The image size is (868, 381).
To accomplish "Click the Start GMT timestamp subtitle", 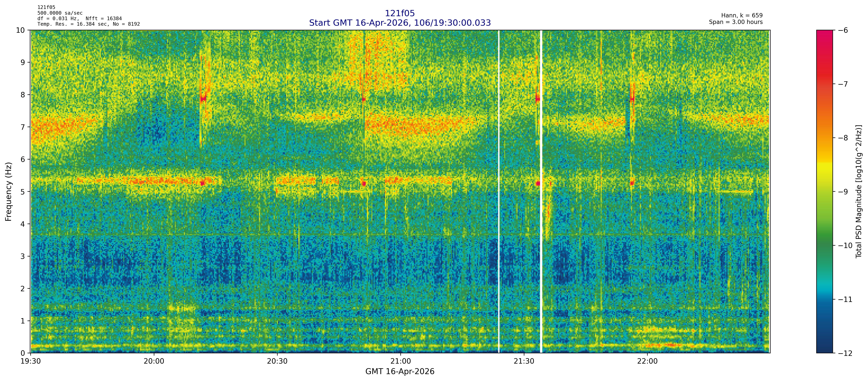I will click(400, 23).
